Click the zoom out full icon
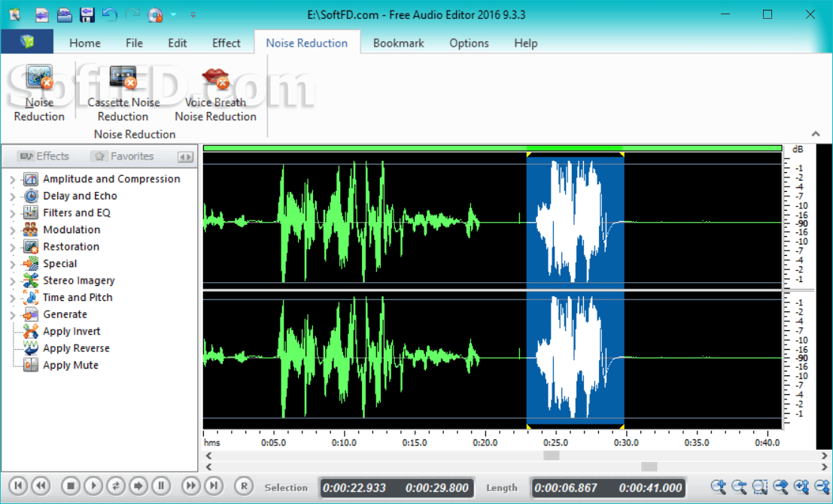Image resolution: width=833 pixels, height=504 pixels. [780, 486]
